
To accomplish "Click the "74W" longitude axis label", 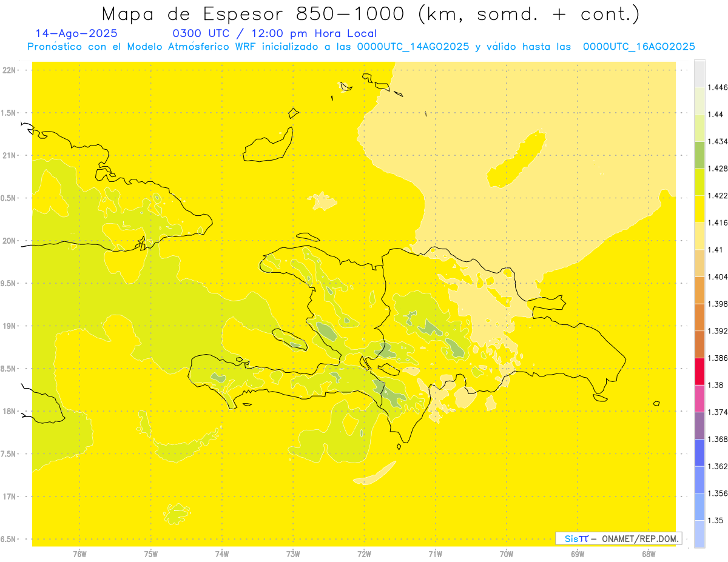I will click(222, 554).
